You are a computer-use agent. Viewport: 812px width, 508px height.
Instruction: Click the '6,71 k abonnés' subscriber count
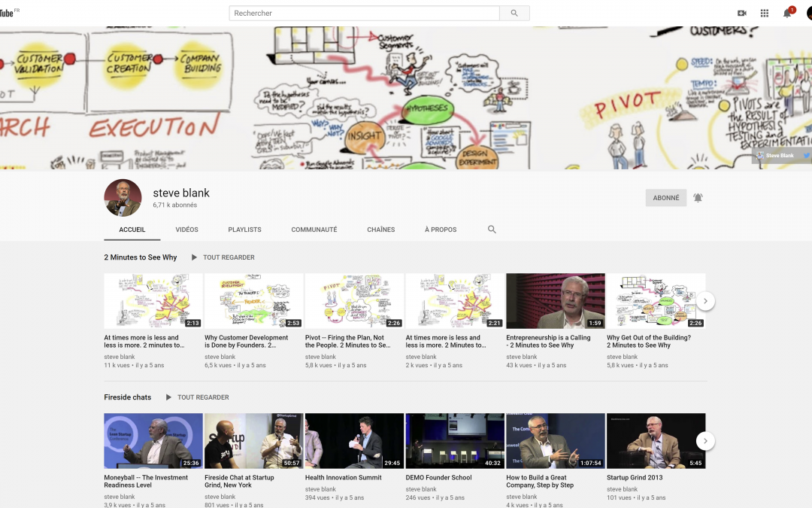[175, 205]
